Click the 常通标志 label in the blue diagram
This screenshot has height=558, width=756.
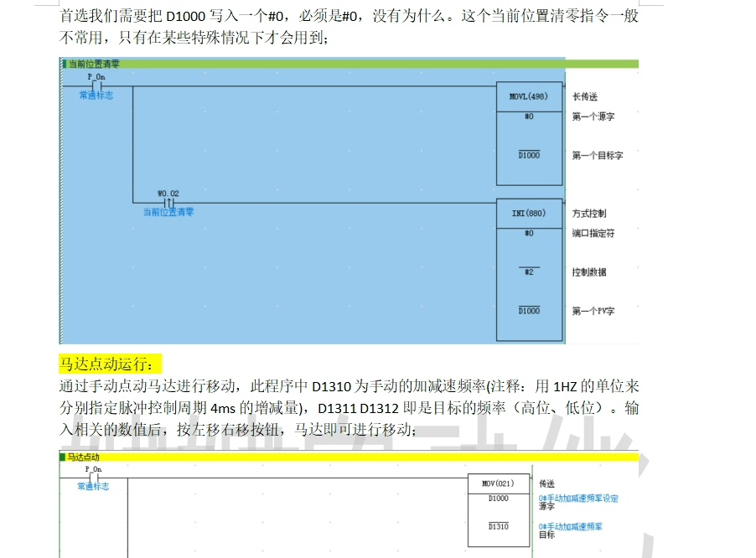tap(96, 96)
